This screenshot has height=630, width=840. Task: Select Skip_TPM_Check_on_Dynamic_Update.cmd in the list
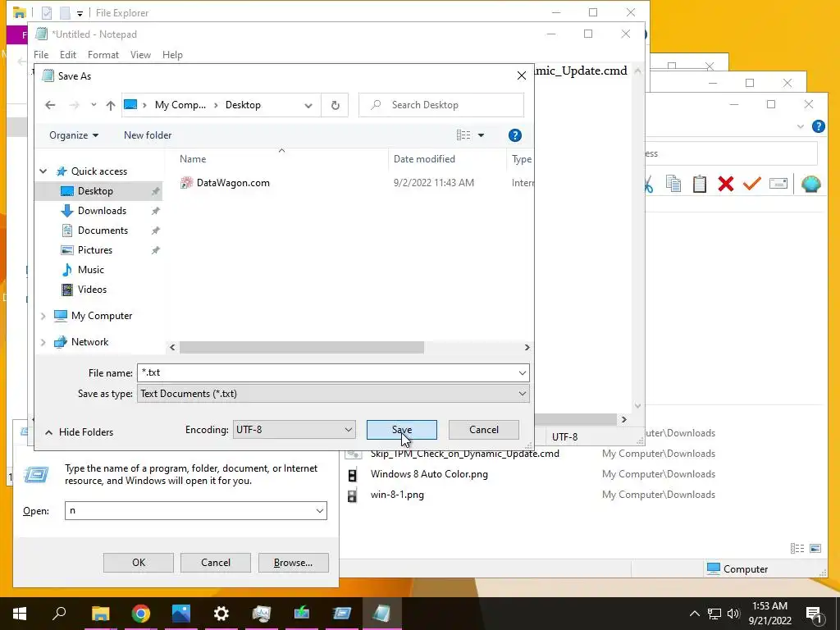[x=464, y=454]
